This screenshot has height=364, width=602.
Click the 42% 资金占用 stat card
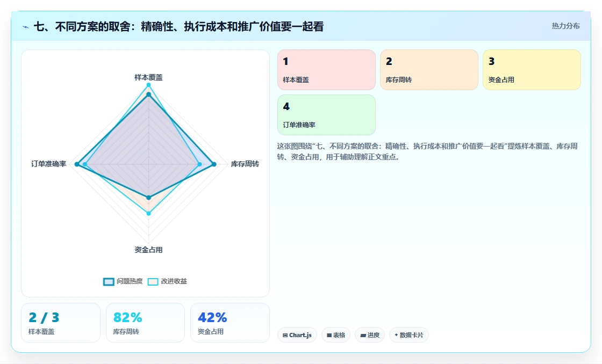pos(230,323)
